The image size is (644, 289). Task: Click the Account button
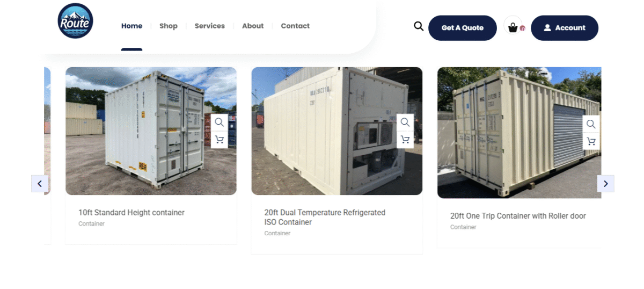point(565,28)
